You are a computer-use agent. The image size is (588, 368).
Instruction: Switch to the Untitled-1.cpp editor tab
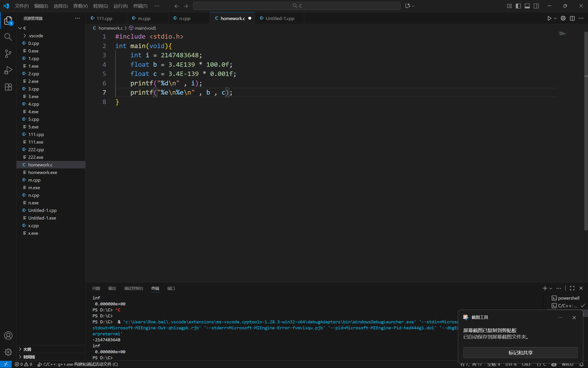tap(280, 18)
